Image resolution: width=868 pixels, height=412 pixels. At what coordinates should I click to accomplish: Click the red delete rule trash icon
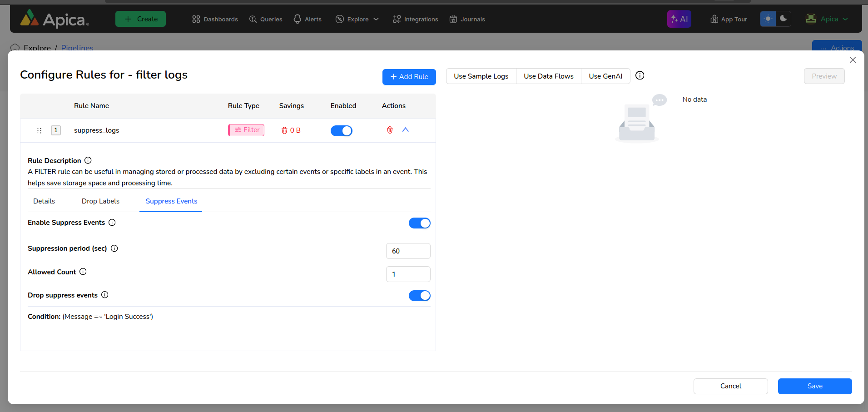point(389,130)
